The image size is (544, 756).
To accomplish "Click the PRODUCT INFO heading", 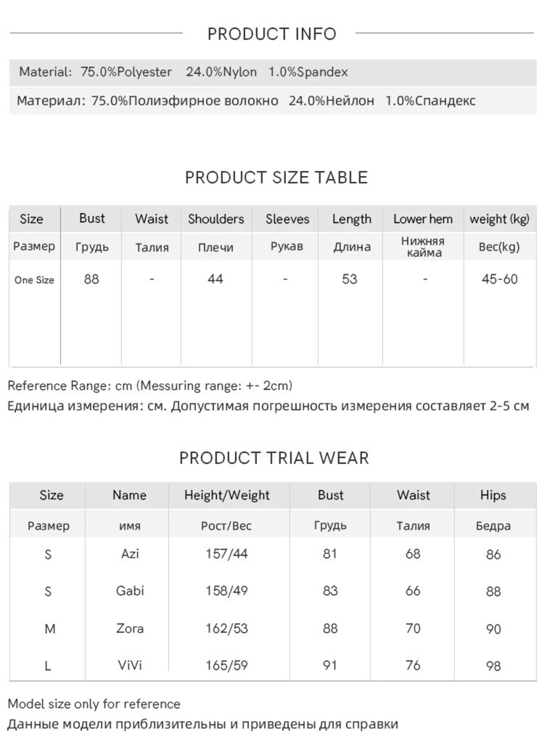I will click(x=272, y=34).
